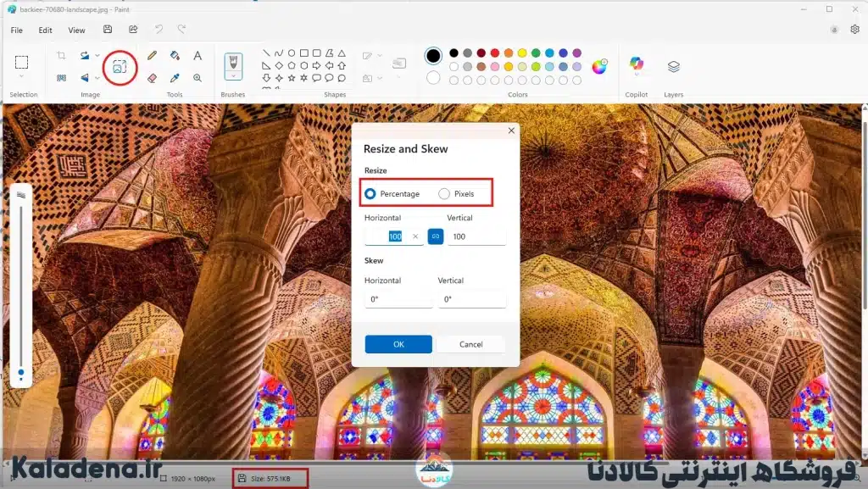
Task: Choose the green color swatch
Action: click(536, 53)
